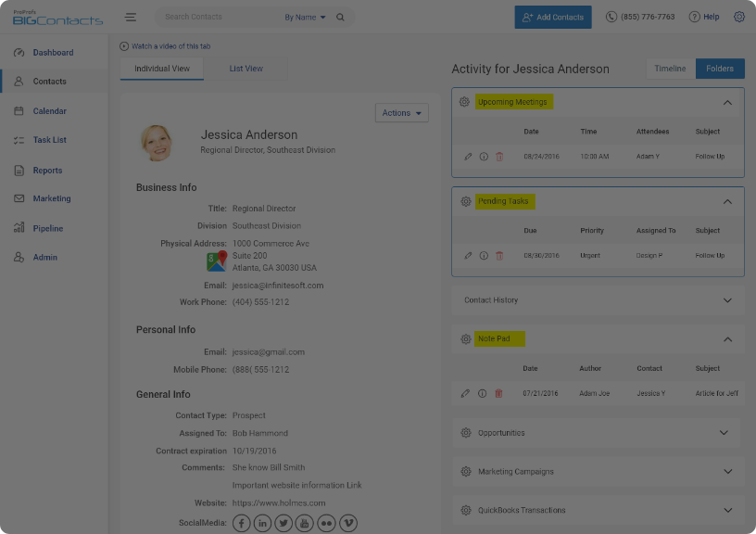Delete the pending task with the trash icon
This screenshot has height=534, width=756.
click(x=499, y=256)
